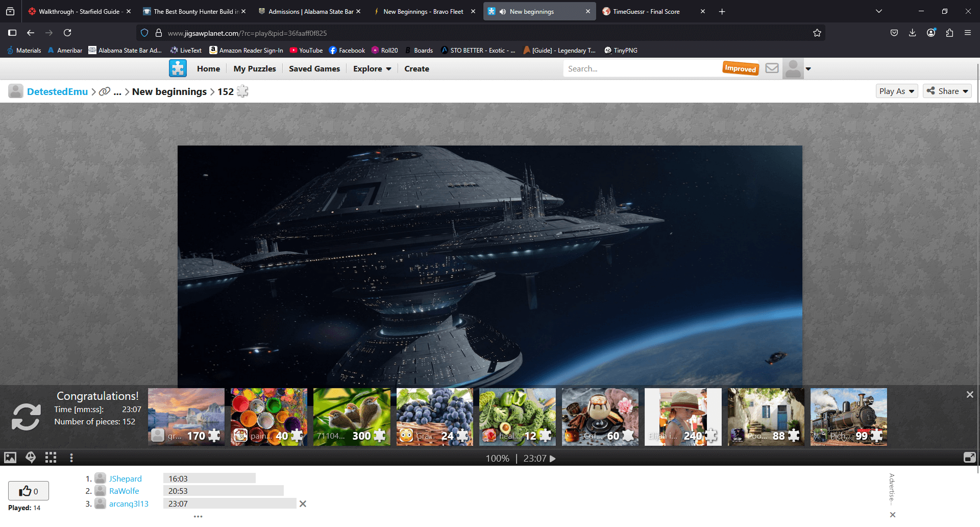980x527 pixels.
Task: Switch to New Beginnings - Bravo Fleet tab
Action: point(424,11)
